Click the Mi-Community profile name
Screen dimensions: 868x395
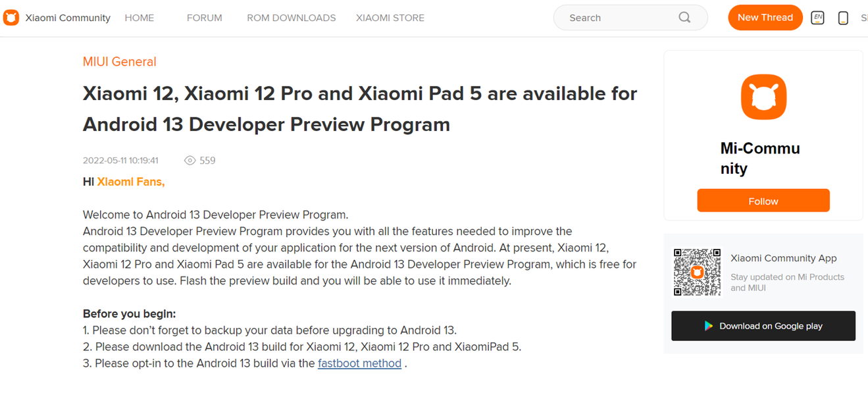point(760,158)
